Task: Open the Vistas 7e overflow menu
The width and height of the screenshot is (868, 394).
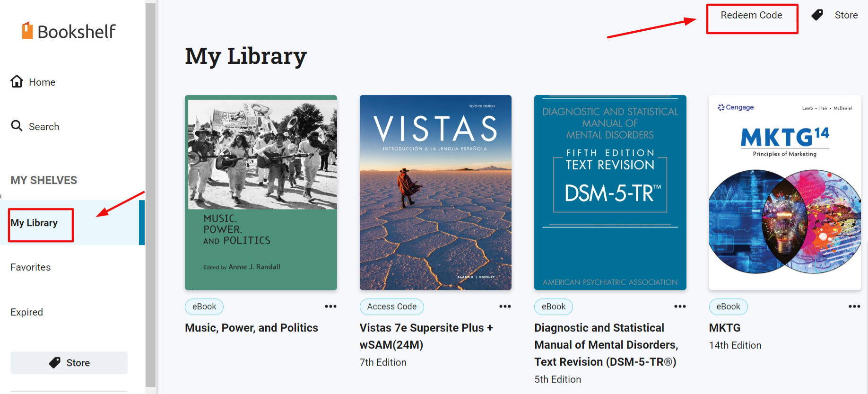Action: [x=505, y=306]
